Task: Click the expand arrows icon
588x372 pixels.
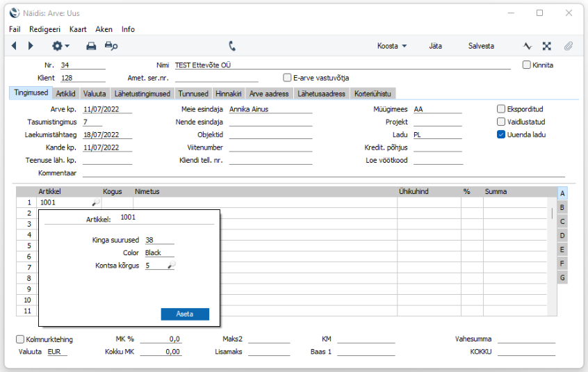Action: click(x=547, y=46)
